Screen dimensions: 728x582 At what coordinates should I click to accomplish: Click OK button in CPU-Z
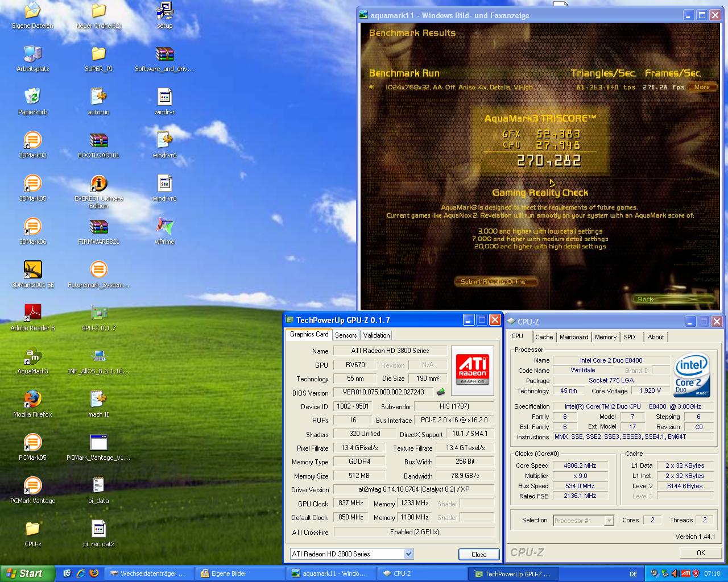point(701,552)
